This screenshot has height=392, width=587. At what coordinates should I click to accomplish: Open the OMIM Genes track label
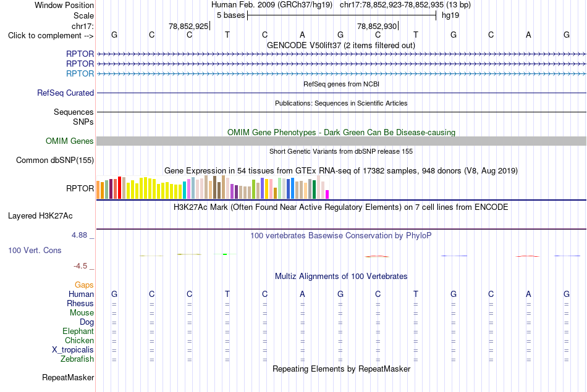pyautogui.click(x=70, y=141)
